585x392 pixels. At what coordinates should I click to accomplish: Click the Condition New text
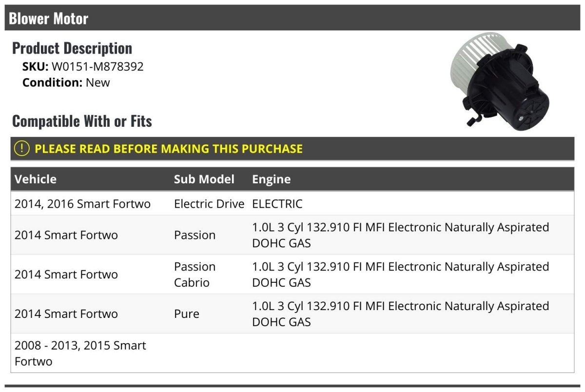pos(66,82)
